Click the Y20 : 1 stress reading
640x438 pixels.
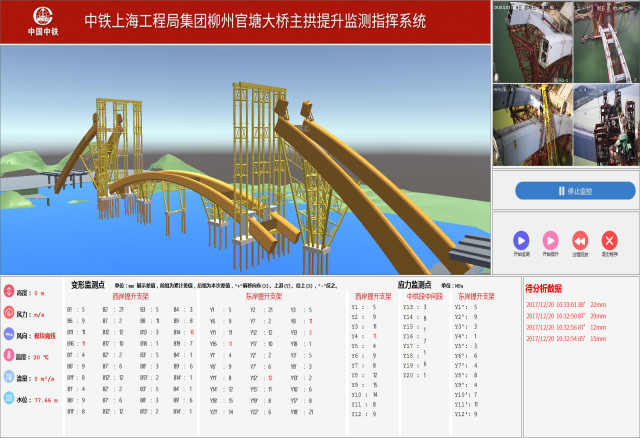415,375
